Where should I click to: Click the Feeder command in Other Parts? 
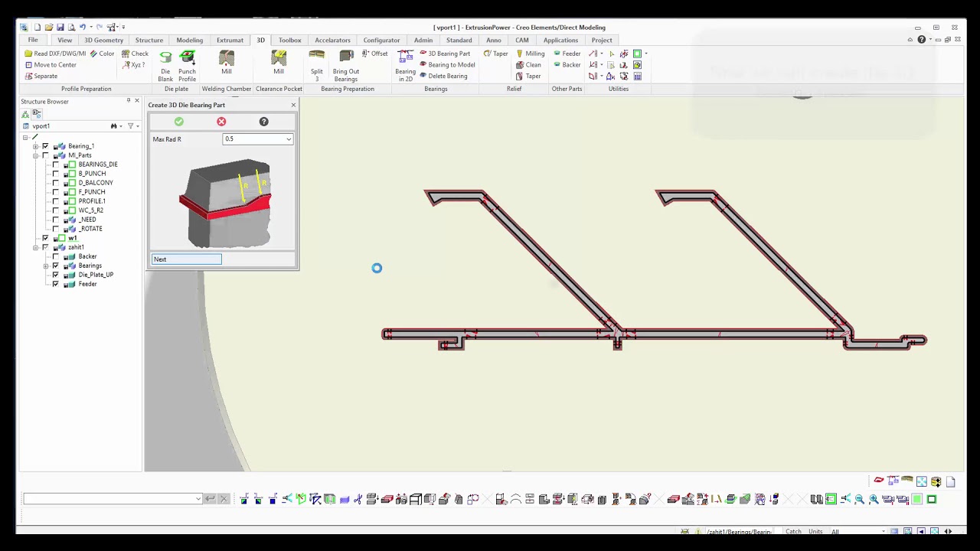click(567, 54)
